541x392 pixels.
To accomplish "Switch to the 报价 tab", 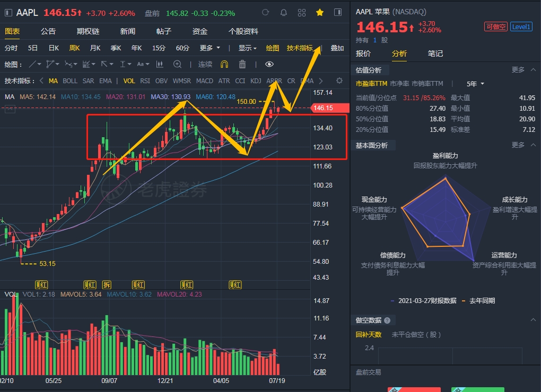I will tap(363, 54).
